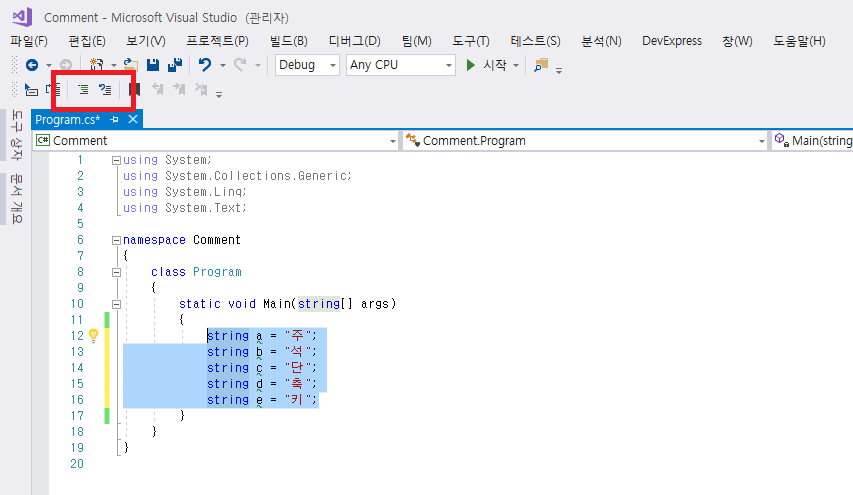Click the word namespace on line 6

154,240
